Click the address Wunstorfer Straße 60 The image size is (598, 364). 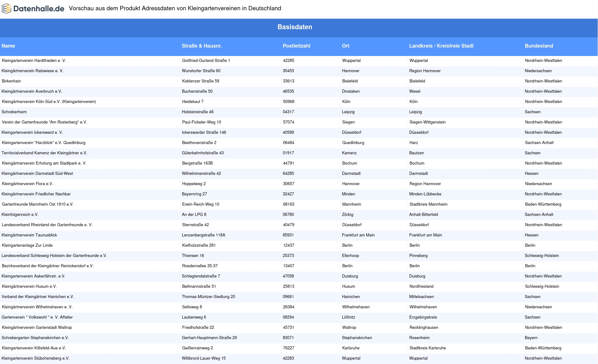pos(201,71)
